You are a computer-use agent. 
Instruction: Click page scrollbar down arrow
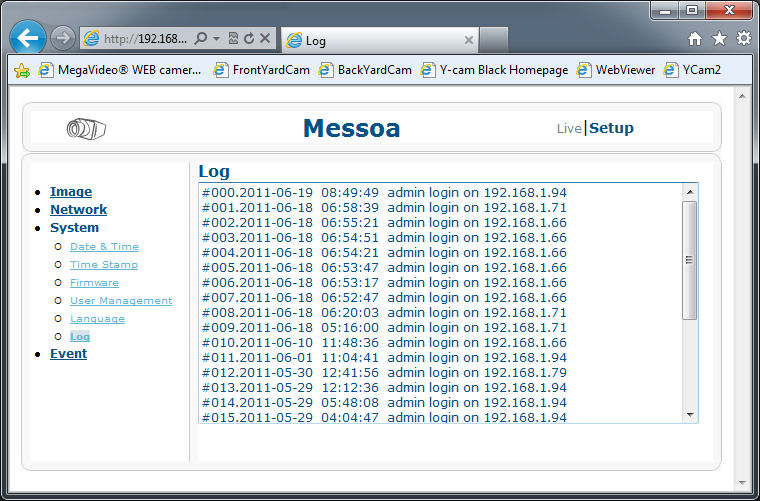click(742, 483)
